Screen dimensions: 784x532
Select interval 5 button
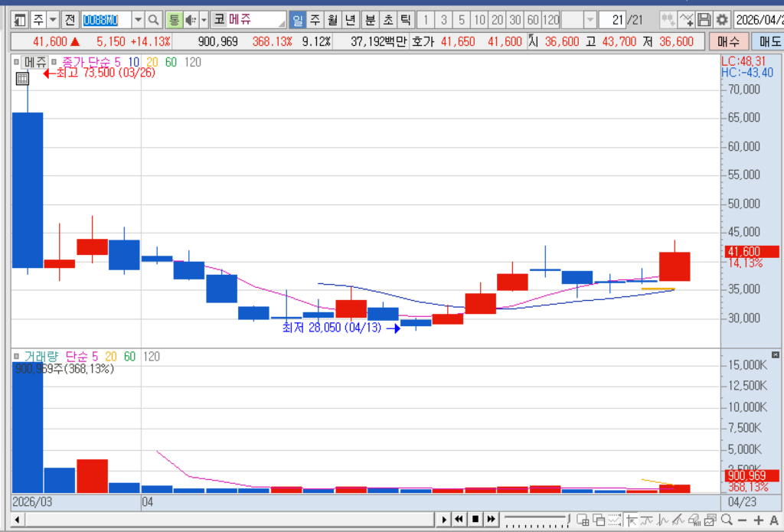coord(462,20)
